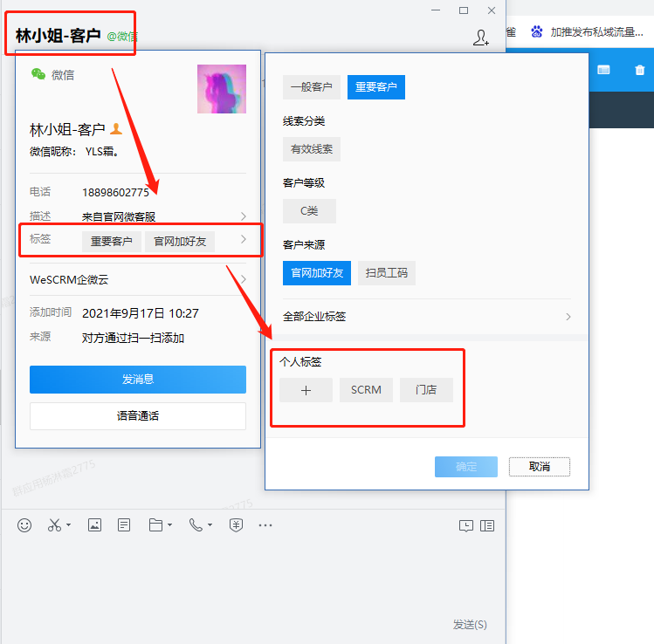Click the yen payment shield icon
The width and height of the screenshot is (654, 644).
point(236,525)
